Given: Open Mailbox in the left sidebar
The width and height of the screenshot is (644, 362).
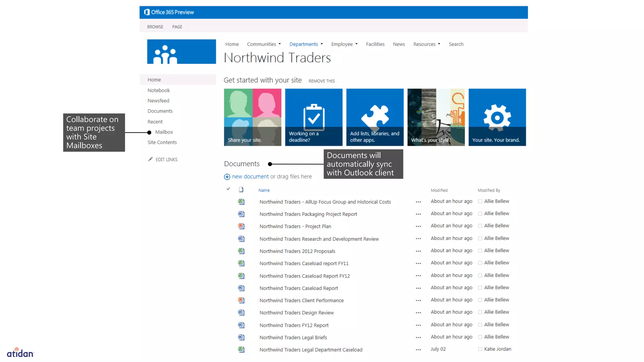Looking at the screenshot, I should pyautogui.click(x=164, y=132).
